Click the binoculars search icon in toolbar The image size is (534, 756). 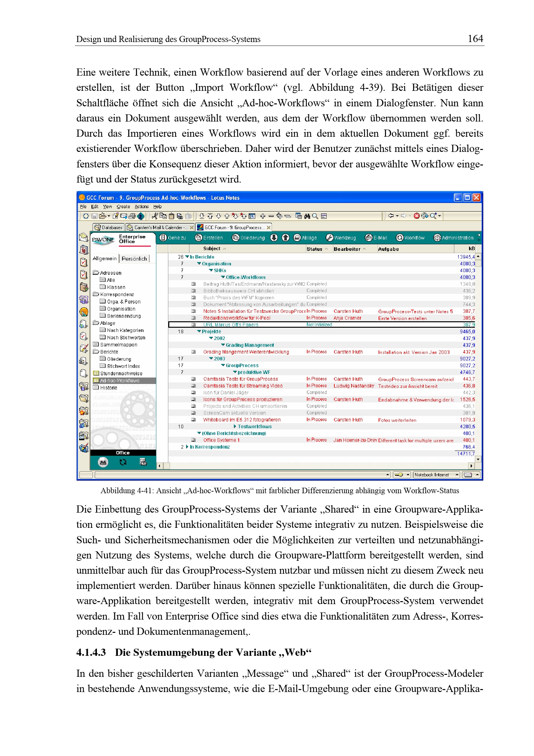pyautogui.click(x=307, y=216)
